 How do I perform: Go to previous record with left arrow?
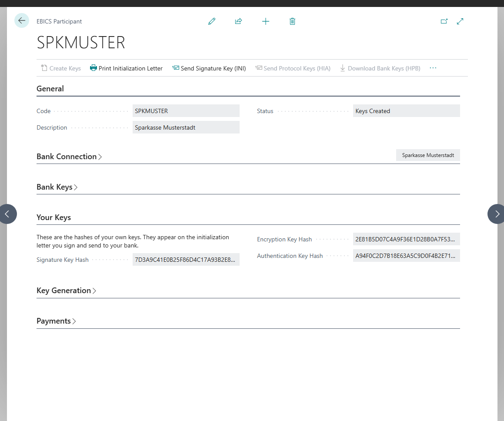coord(7,214)
